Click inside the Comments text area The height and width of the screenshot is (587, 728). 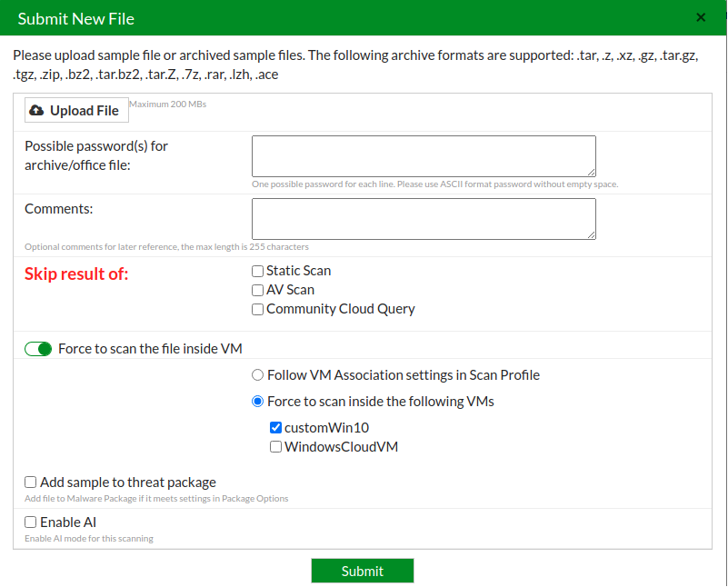pos(423,219)
